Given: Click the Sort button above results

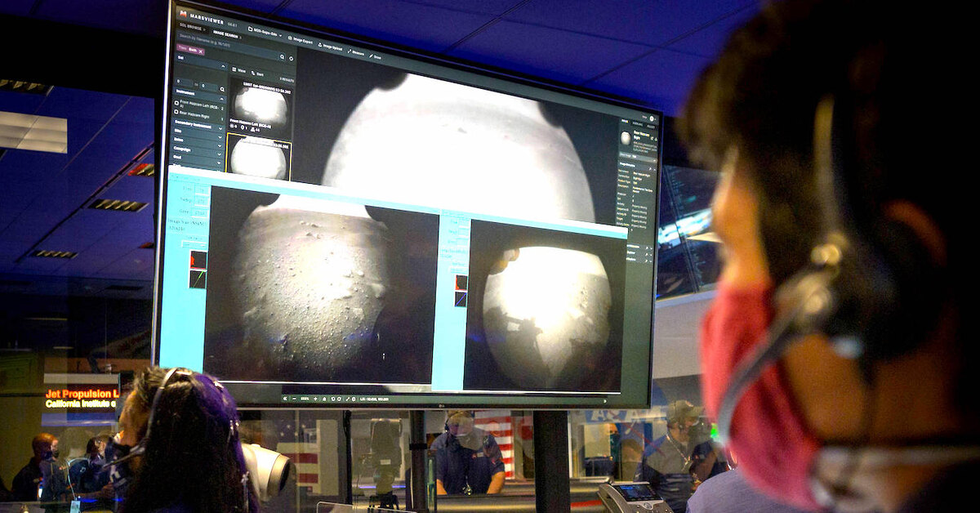Looking at the screenshot, I should pyautogui.click(x=258, y=74).
